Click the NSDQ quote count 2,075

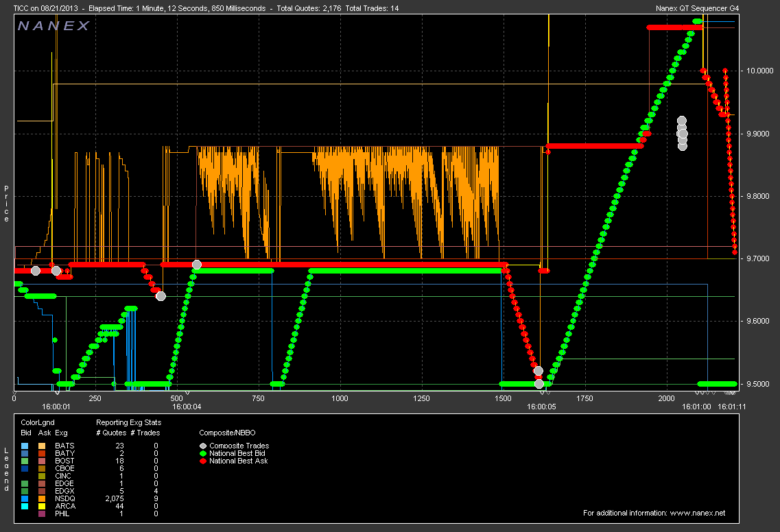pyautogui.click(x=115, y=498)
